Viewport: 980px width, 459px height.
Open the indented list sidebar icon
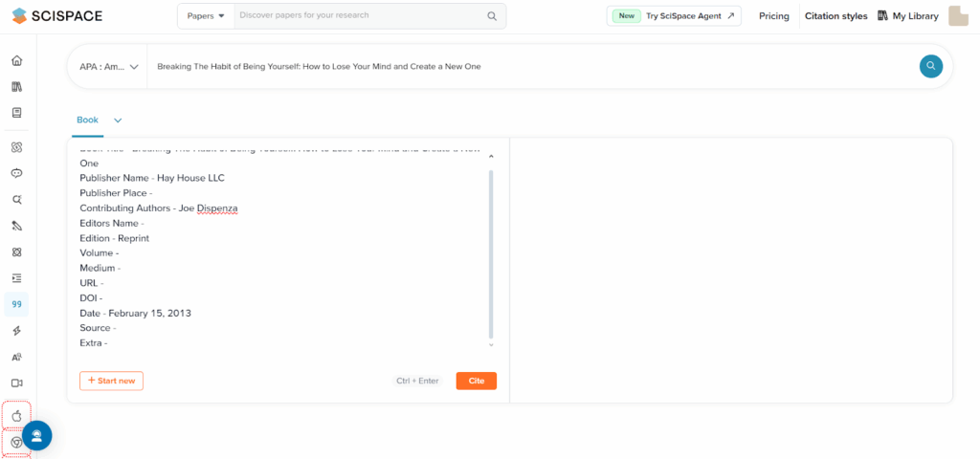pyautogui.click(x=17, y=278)
